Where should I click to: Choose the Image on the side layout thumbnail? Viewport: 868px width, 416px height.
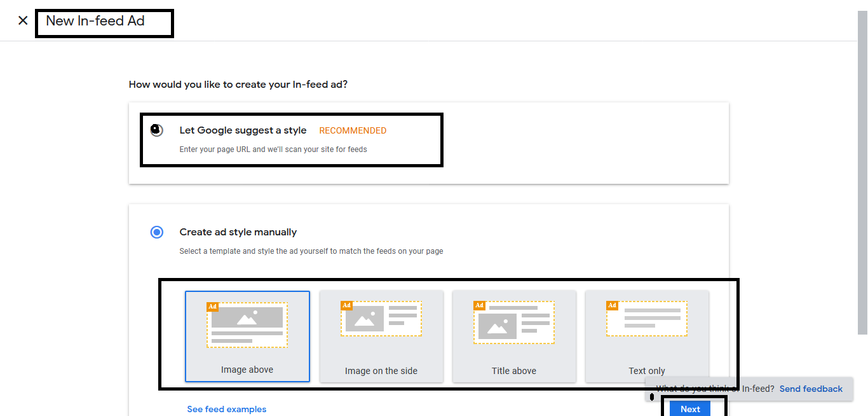(381, 319)
